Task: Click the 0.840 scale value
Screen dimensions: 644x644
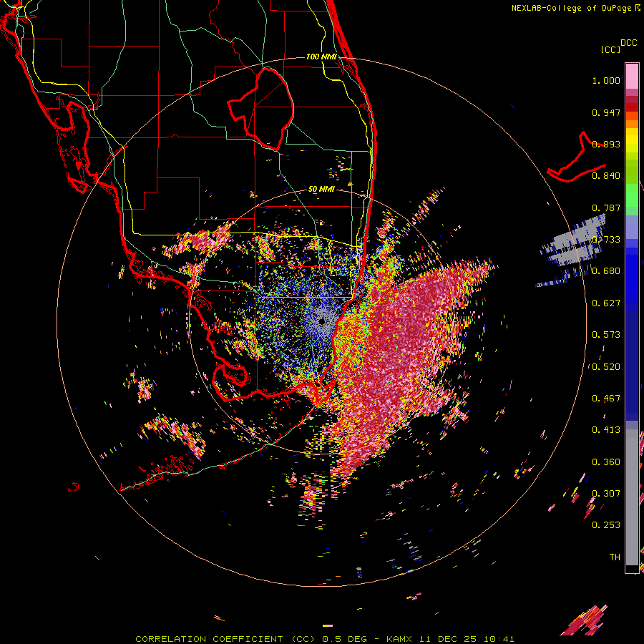Action: click(x=606, y=176)
